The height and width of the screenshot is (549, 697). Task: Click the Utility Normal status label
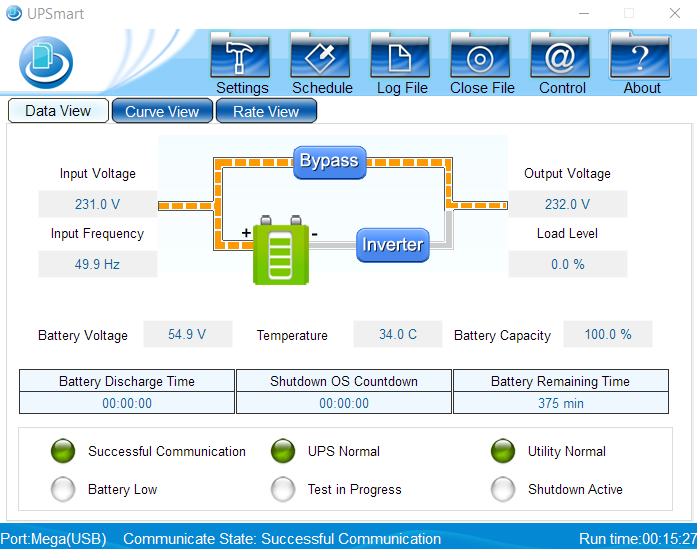pos(567,451)
